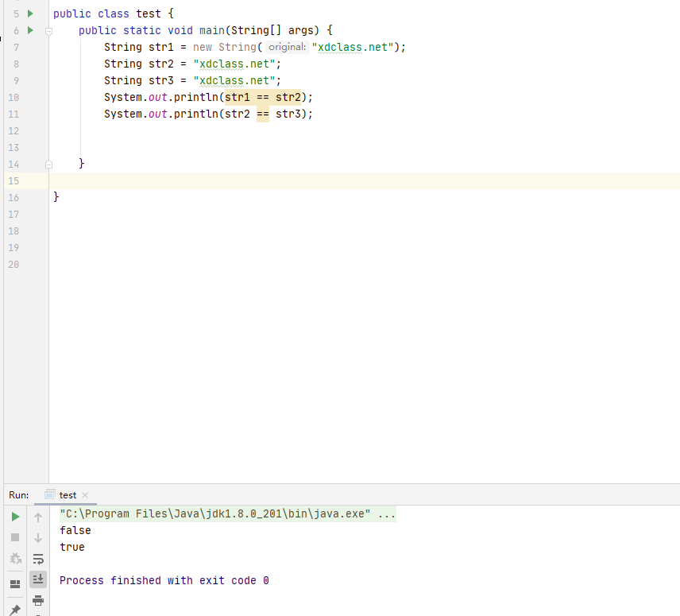680x616 pixels.
Task: Click line number 12 in the gutter
Action: 14,131
